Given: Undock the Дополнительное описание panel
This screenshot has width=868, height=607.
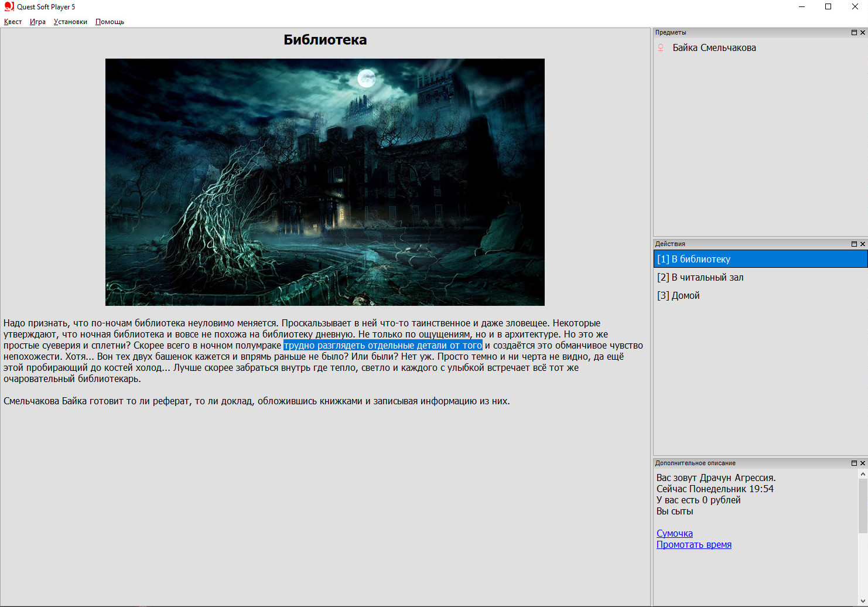Looking at the screenshot, I should tap(854, 463).
